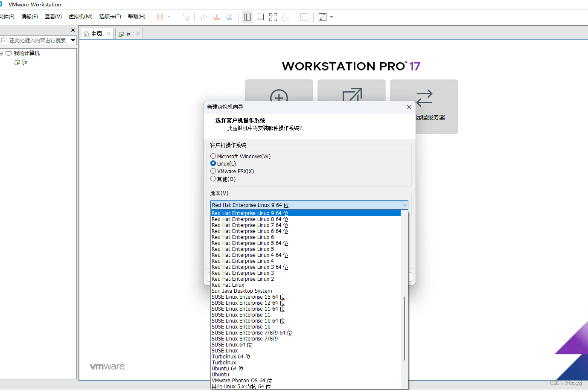
Task: Open the 查看(V) menu
Action: [x=53, y=17]
